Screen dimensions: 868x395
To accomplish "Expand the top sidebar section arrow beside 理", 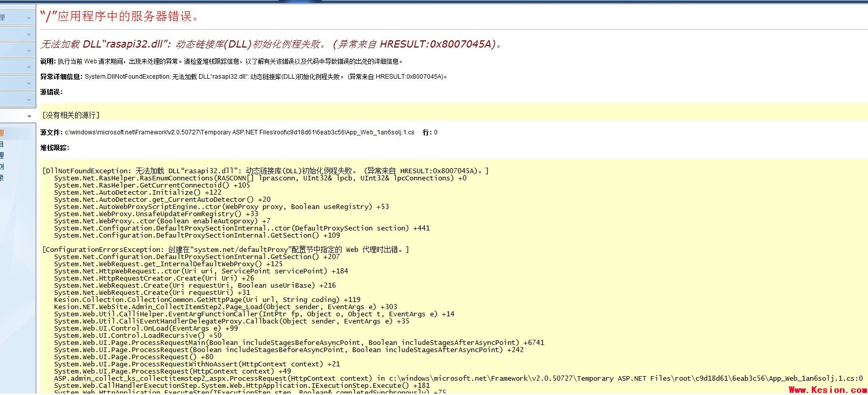I will click(29, 18).
